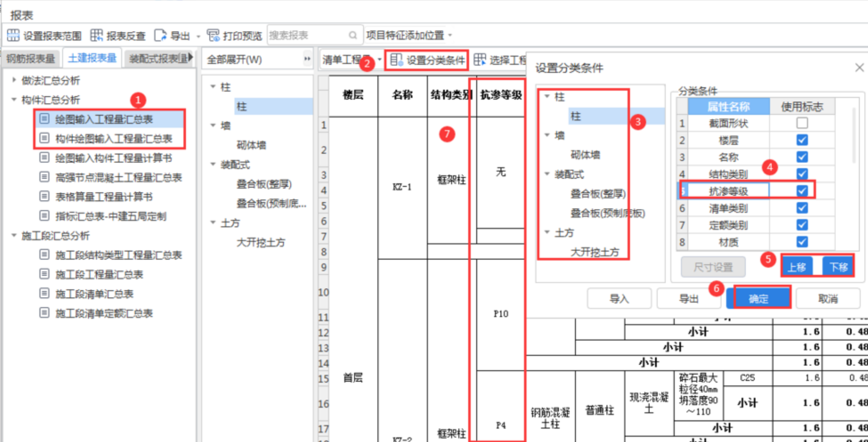Click the tab scroll arrow after 装配式报表量

191,57
